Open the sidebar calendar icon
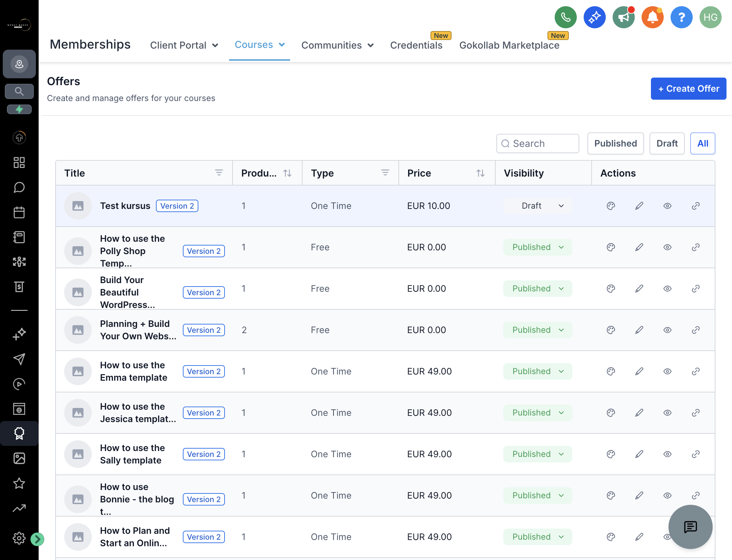 click(19, 212)
